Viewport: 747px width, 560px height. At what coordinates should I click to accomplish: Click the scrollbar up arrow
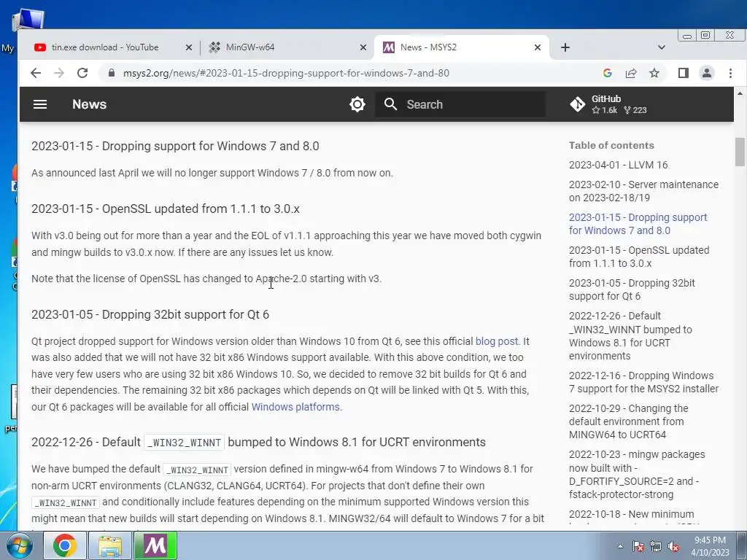pyautogui.click(x=740, y=94)
